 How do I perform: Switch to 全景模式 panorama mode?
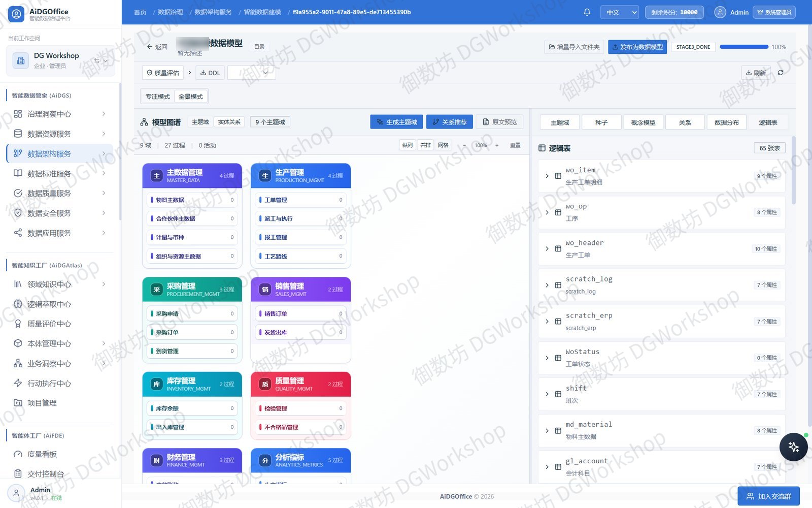[190, 97]
